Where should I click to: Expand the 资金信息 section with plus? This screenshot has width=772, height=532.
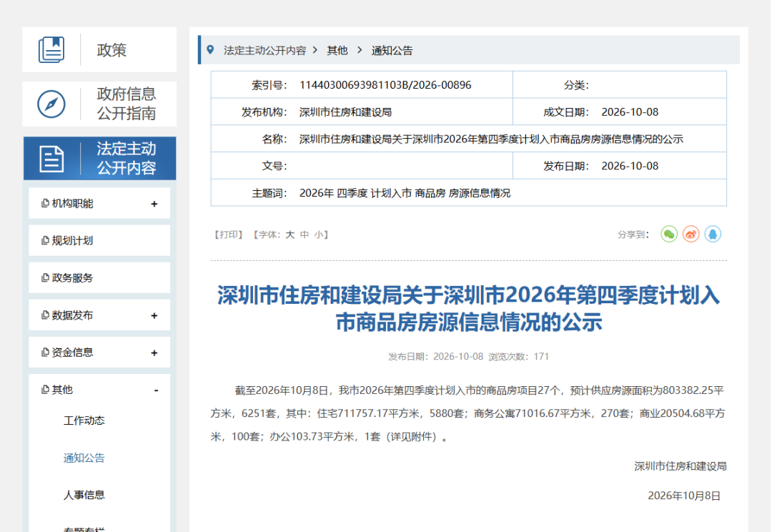click(x=154, y=353)
